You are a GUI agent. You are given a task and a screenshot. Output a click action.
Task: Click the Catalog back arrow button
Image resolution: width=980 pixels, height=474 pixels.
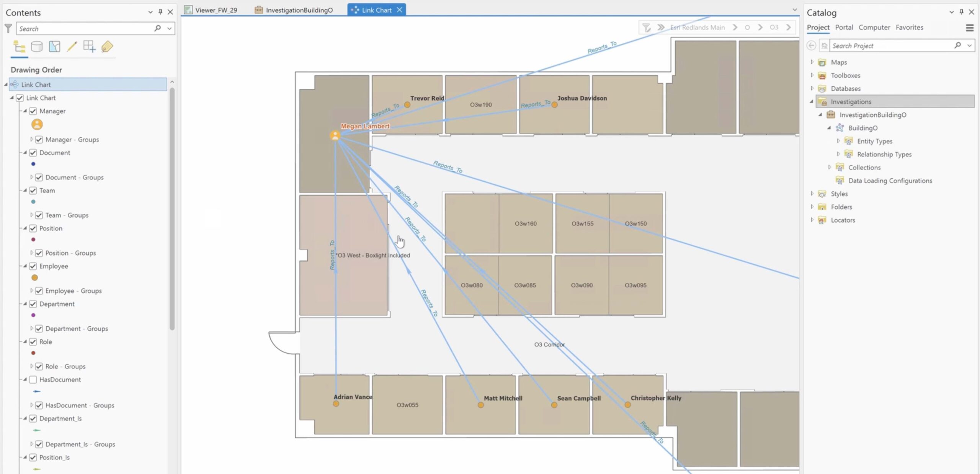811,46
